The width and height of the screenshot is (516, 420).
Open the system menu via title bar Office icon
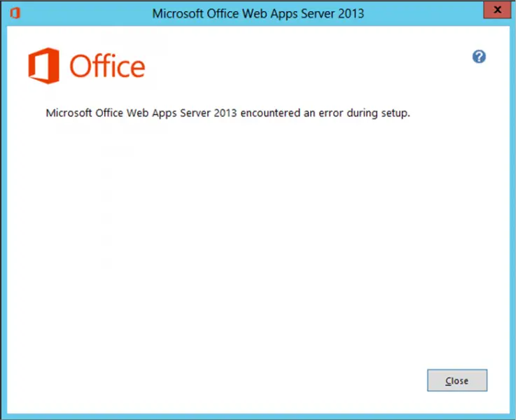[x=15, y=13]
